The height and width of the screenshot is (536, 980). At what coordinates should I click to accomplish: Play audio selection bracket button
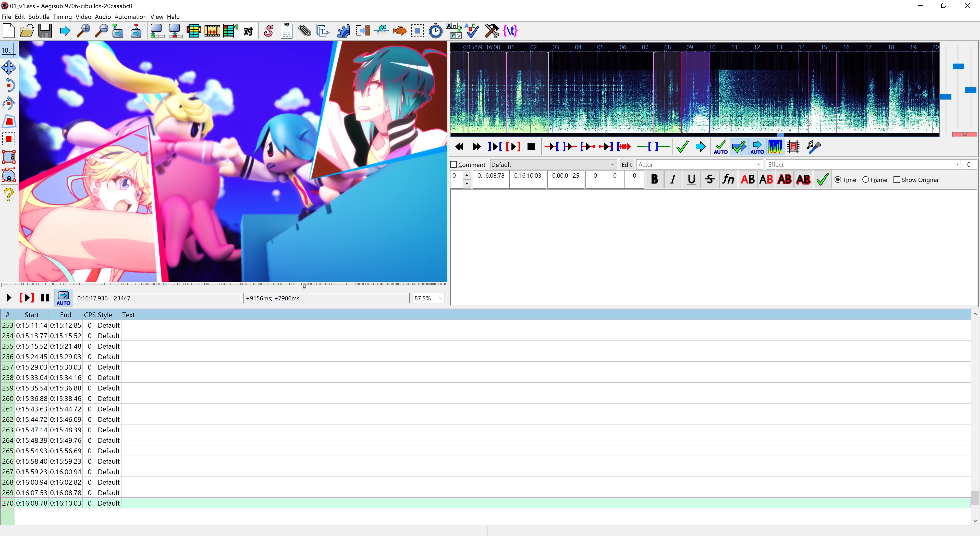point(513,147)
